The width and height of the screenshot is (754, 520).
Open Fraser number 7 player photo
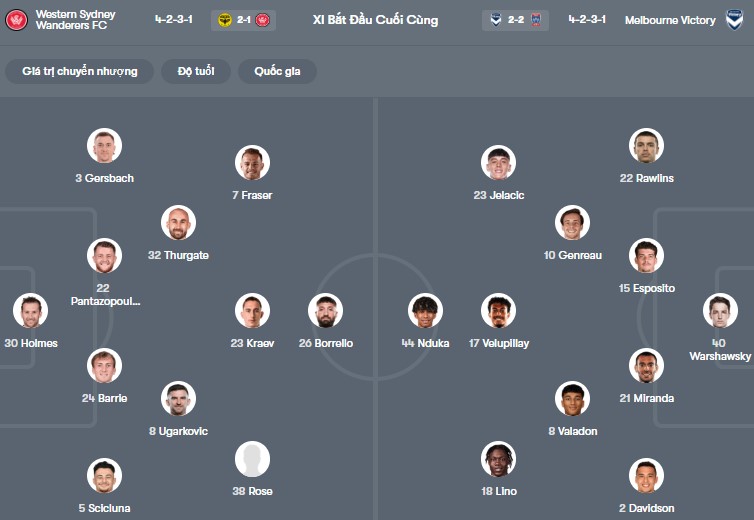(252, 163)
